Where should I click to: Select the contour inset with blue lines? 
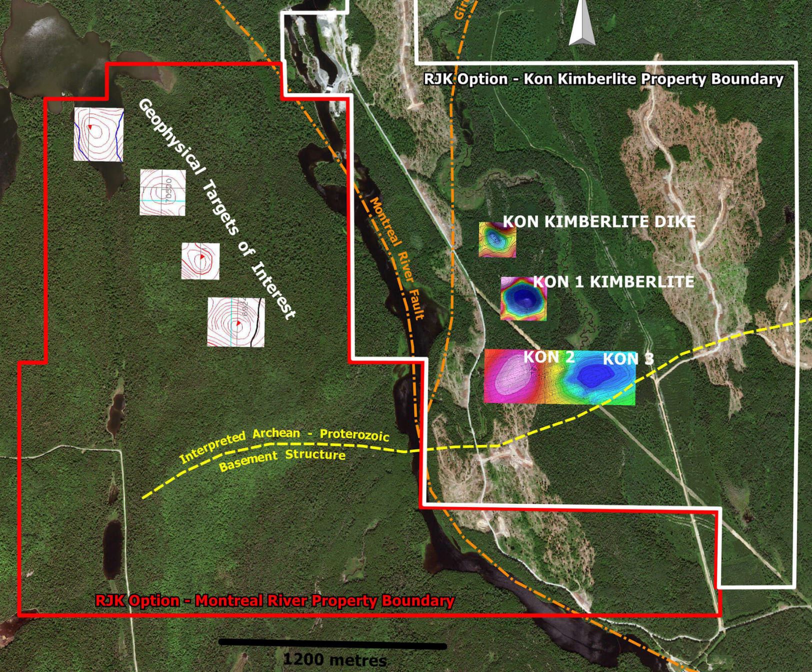(98, 134)
